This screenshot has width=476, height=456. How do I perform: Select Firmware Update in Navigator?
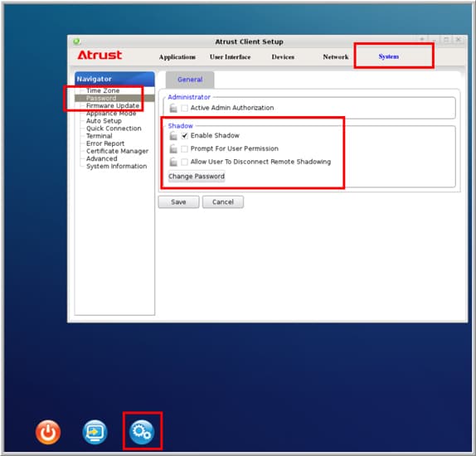pyautogui.click(x=113, y=105)
